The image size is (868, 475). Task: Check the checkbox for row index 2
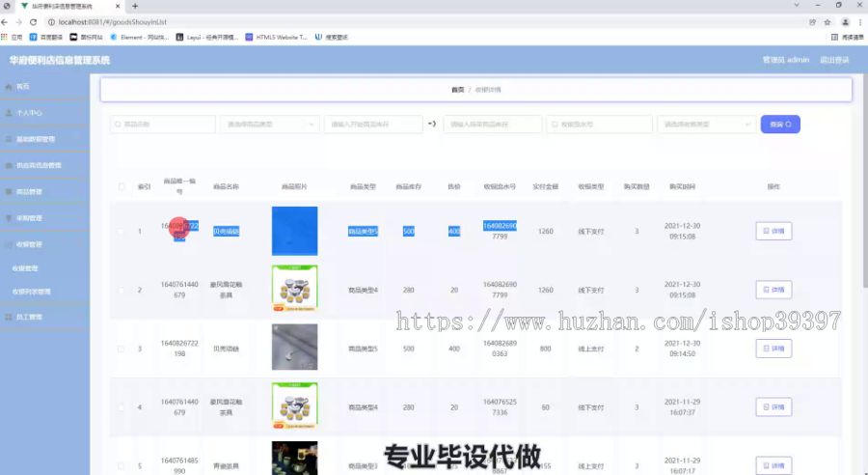point(121,290)
